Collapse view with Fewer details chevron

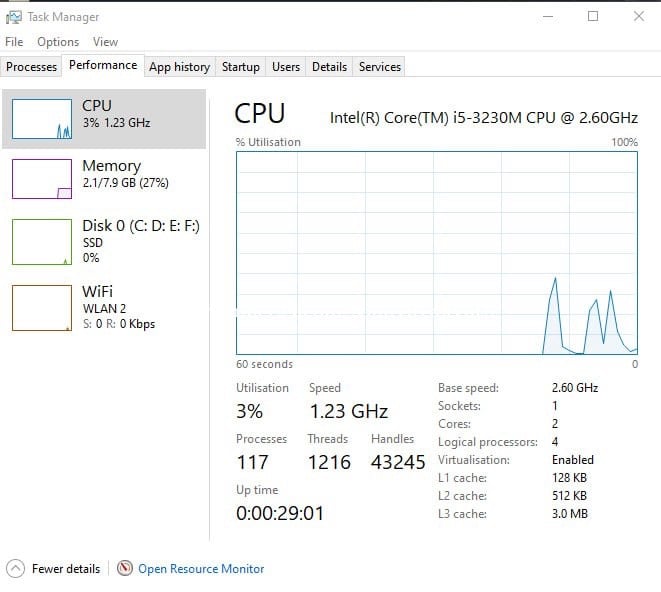(x=16, y=568)
